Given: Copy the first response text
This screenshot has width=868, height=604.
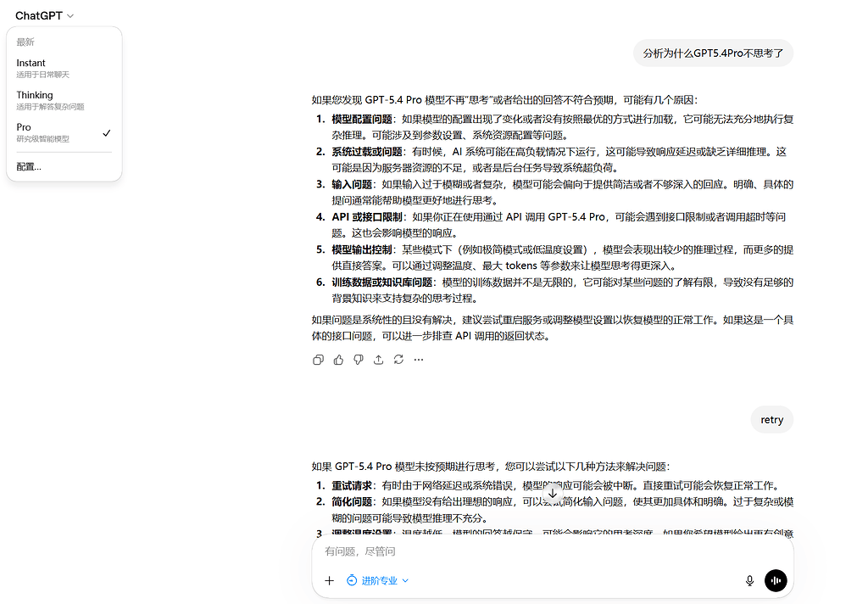Looking at the screenshot, I should click(319, 360).
